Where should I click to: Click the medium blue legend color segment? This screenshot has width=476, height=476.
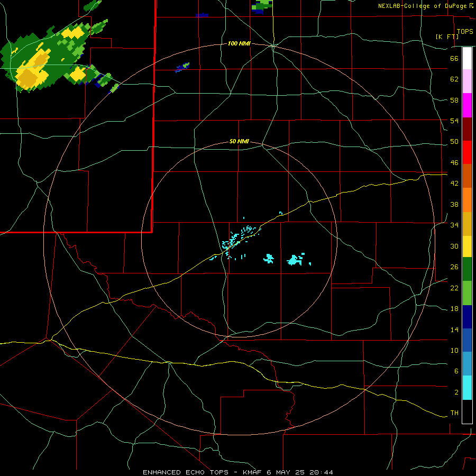coord(467,340)
